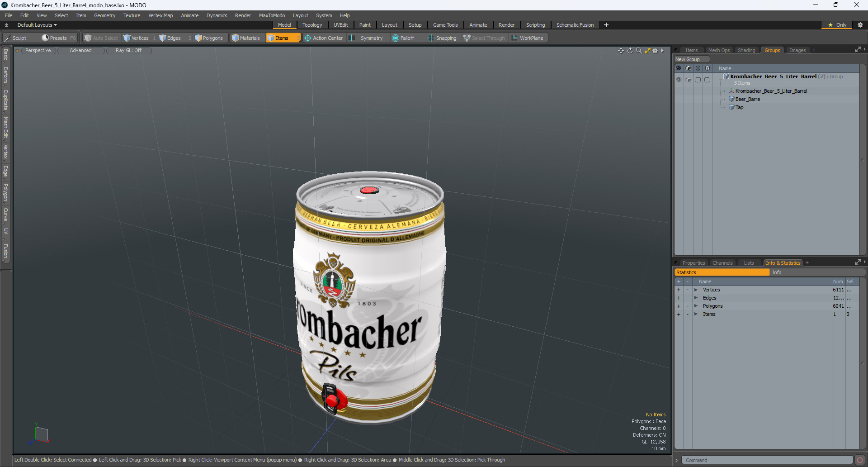
Task: Switch to the UVEdit layout tab
Action: click(340, 25)
